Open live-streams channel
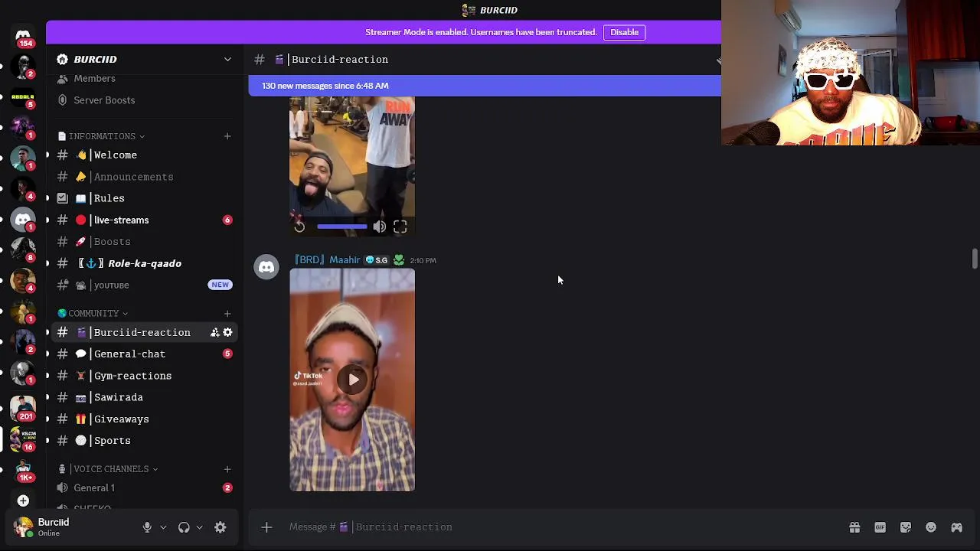 click(x=144, y=220)
